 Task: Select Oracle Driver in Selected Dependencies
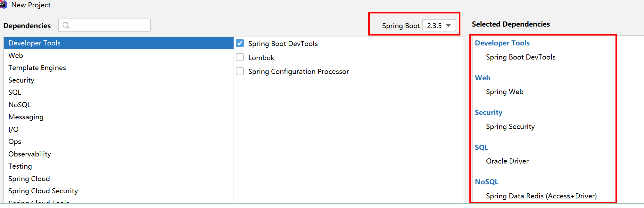point(507,161)
